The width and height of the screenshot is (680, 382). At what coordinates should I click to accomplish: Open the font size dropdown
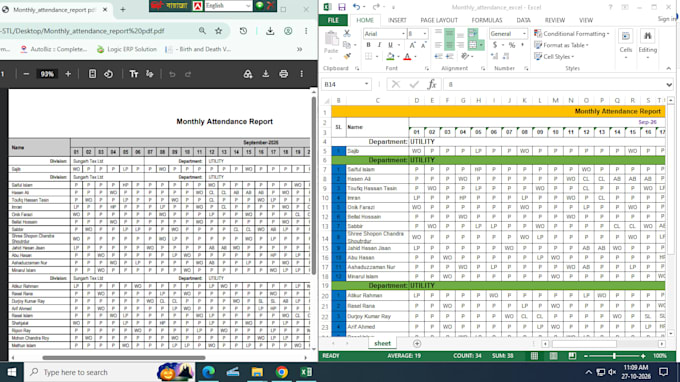pos(425,34)
